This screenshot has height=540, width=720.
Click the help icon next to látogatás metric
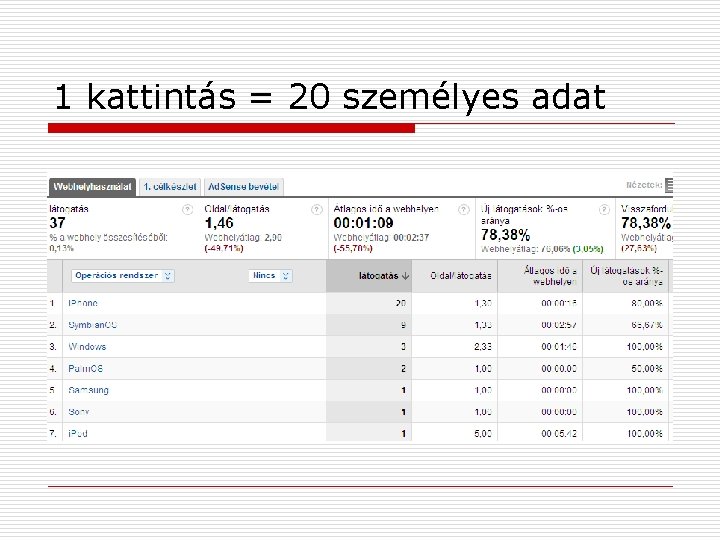187,210
